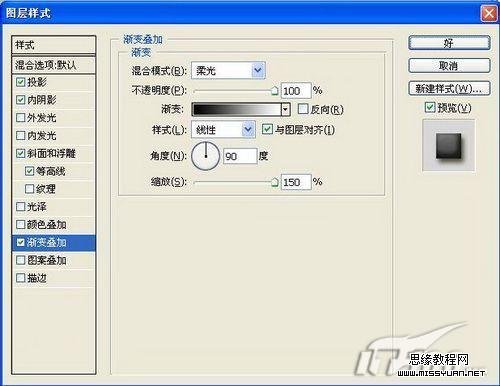The width and height of the screenshot is (500, 386).
Task: Click the angle value input field
Action: (240, 156)
